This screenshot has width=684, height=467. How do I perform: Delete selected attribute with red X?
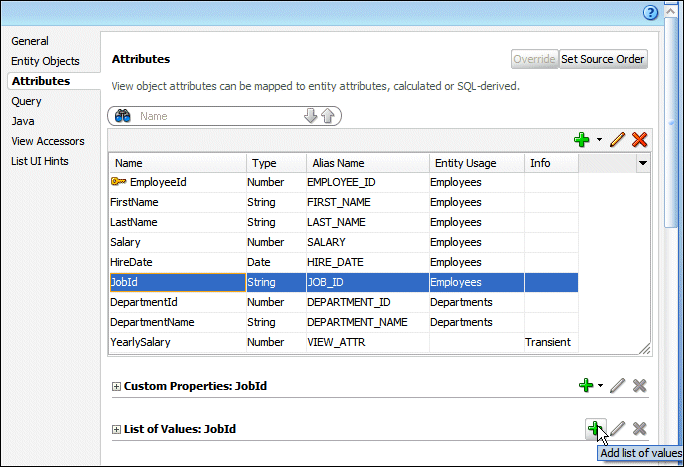640,140
